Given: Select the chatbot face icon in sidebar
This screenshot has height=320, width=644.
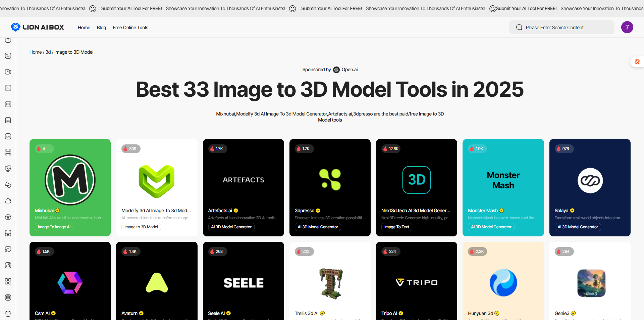Looking at the screenshot, I should coord(8,136).
